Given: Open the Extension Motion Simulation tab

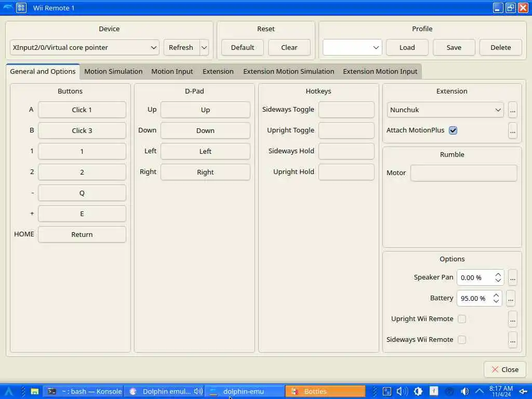Looking at the screenshot, I should coord(289,72).
